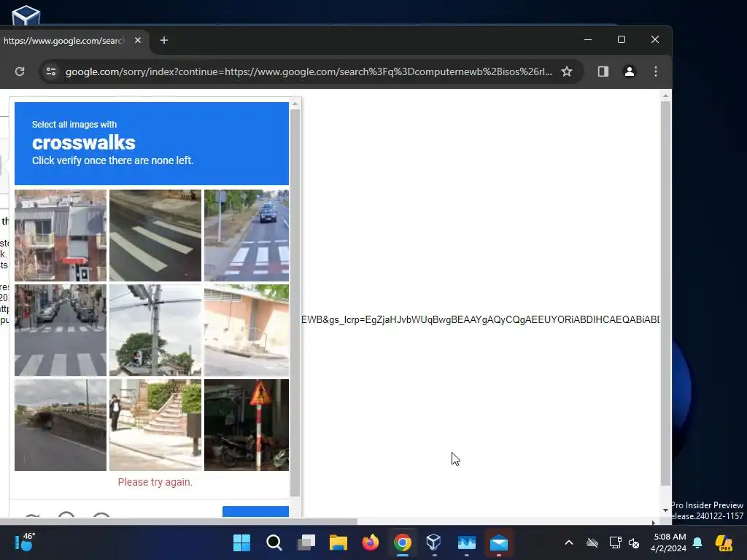Viewport: 747px width, 560px height.
Task: Open VirtualBox cube icon in taskbar
Action: (435, 542)
